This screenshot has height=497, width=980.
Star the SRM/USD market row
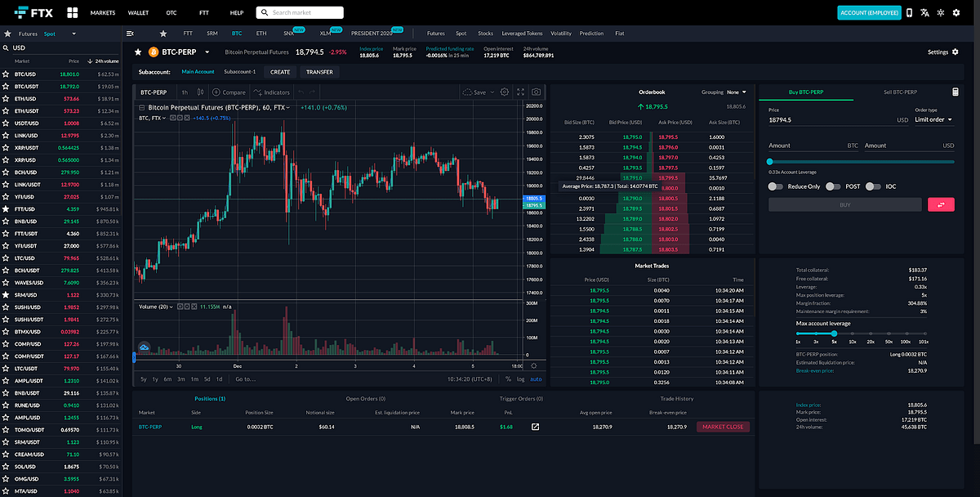[x=6, y=293]
